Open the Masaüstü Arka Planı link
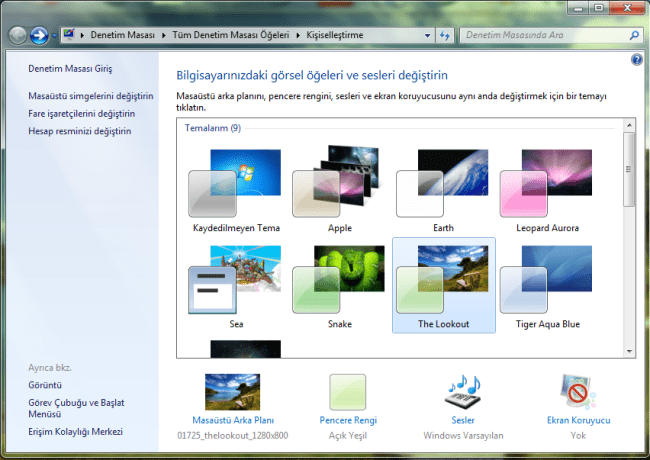650x460 pixels. tap(233, 420)
